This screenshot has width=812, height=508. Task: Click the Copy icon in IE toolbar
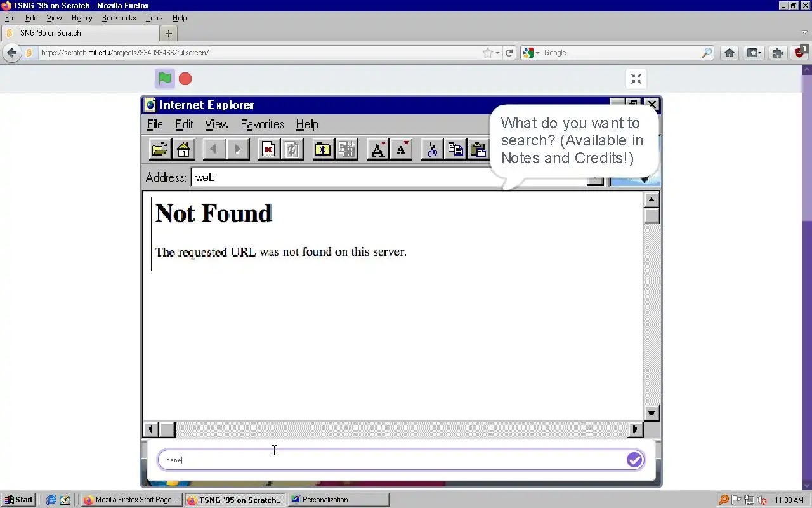(455, 149)
